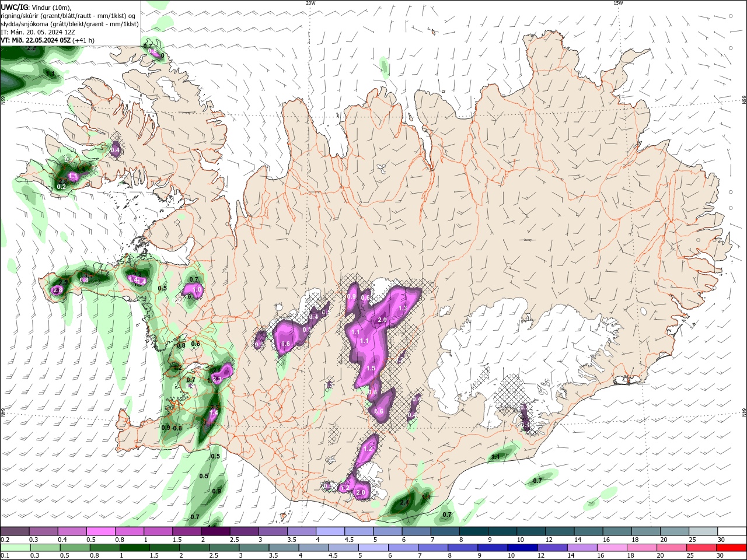Click the '2.8' value on the westernmost Snæfellsnes tip
Image resolution: width=747 pixels, height=560 pixels.
[57, 290]
